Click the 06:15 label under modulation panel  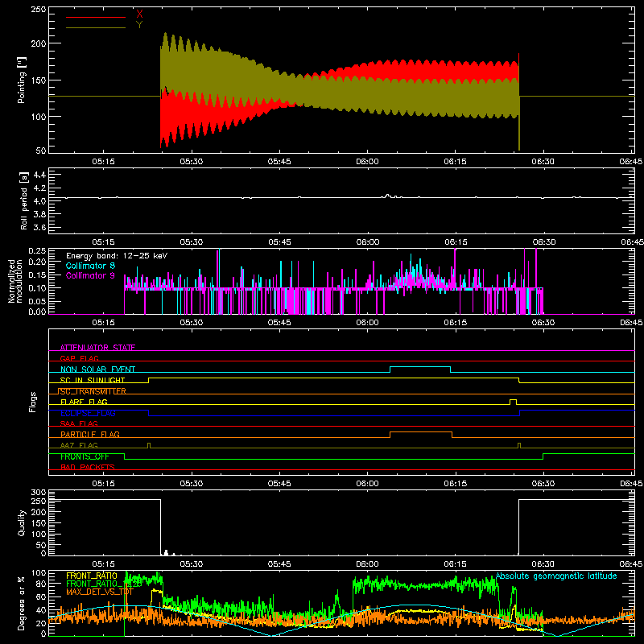tap(455, 323)
